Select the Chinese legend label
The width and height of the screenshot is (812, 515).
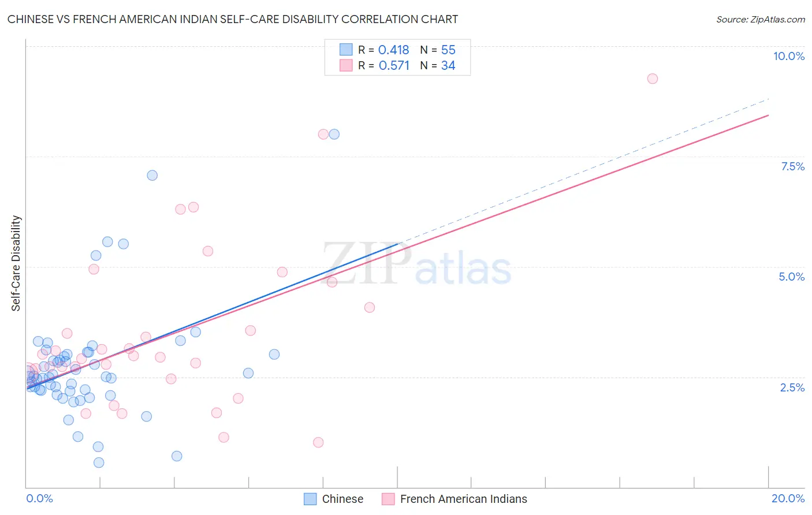point(342,499)
